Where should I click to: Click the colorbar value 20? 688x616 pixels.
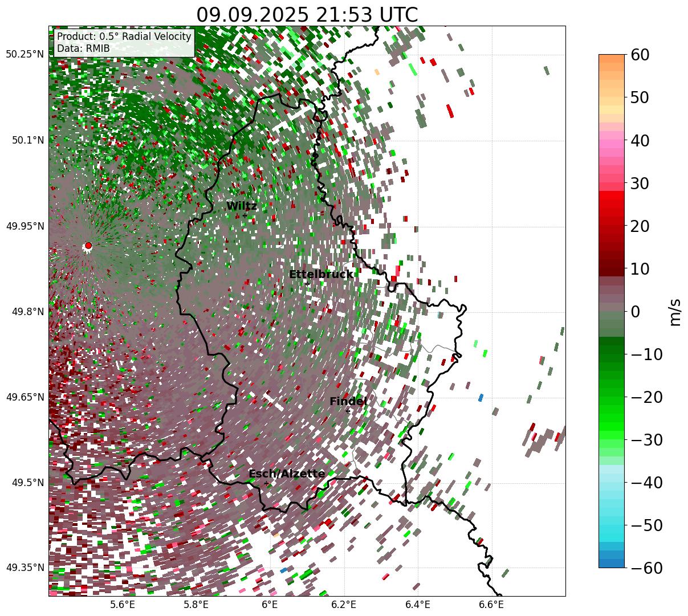coord(640,226)
